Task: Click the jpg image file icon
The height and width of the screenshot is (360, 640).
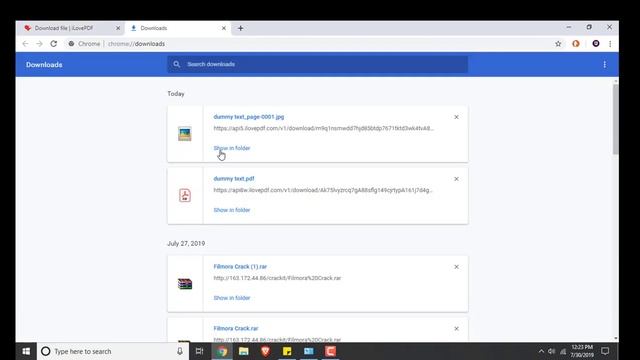Action: click(184, 134)
